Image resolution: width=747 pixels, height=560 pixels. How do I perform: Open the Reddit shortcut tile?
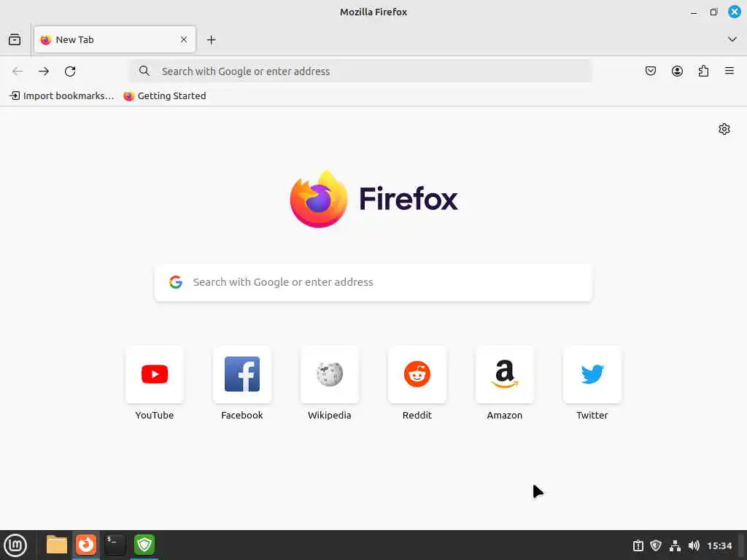pos(417,374)
